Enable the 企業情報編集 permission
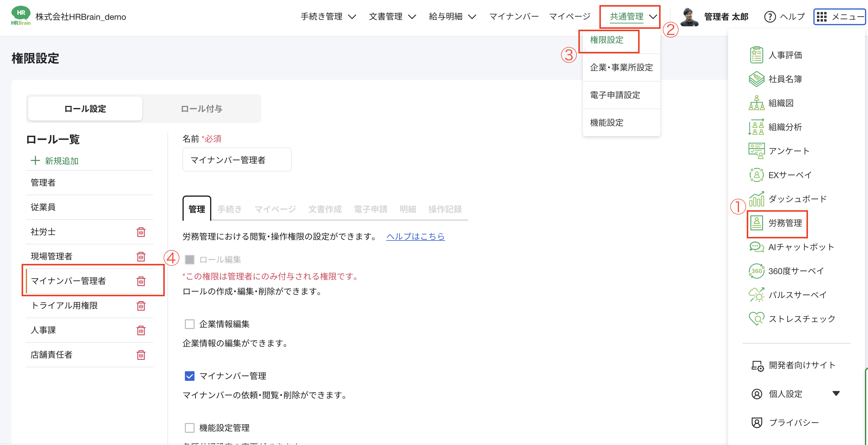The height and width of the screenshot is (445, 868). (x=189, y=324)
